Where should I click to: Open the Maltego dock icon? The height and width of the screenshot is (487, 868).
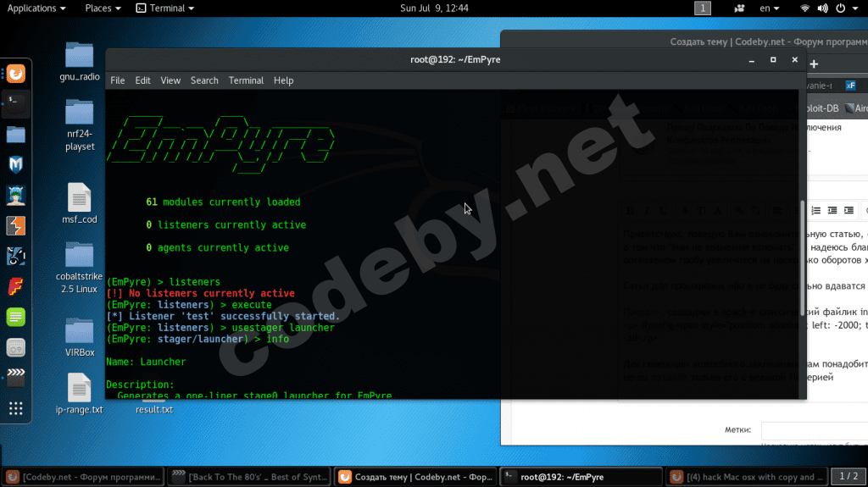click(x=15, y=257)
